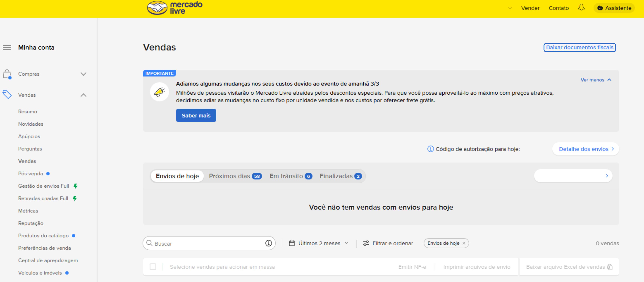Image resolution: width=644 pixels, height=282 pixels.
Task: Click the filter icon beside Filtrar e ordenar
Action: 366,243
